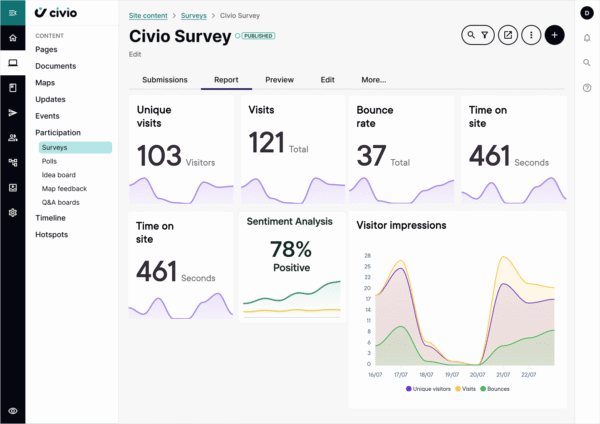Open the D user profile avatar
This screenshot has height=424, width=600.
coord(587,13)
